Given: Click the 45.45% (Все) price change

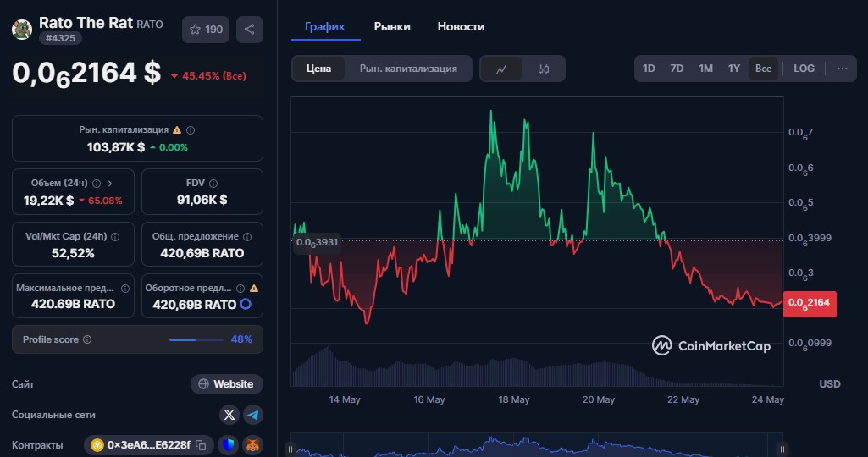Looking at the screenshot, I should coord(208,76).
